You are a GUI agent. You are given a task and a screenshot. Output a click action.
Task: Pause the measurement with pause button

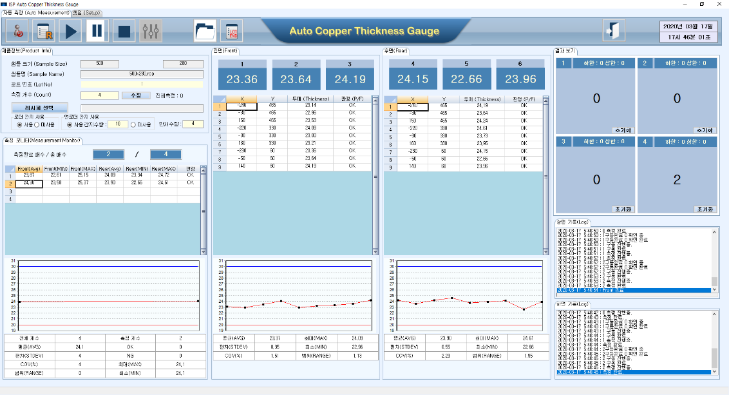(x=97, y=31)
